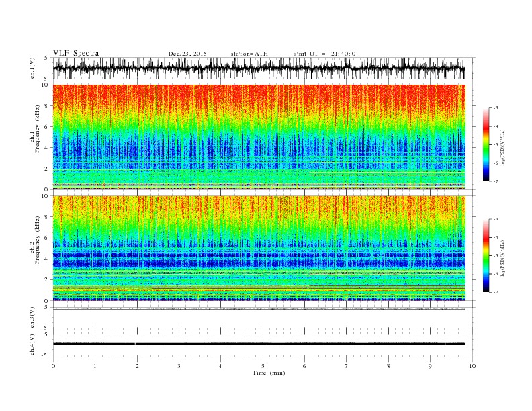The width and height of the screenshot is (532, 411).
Task: Select the date text "Dec. 23, 2015"
Action: [187, 54]
